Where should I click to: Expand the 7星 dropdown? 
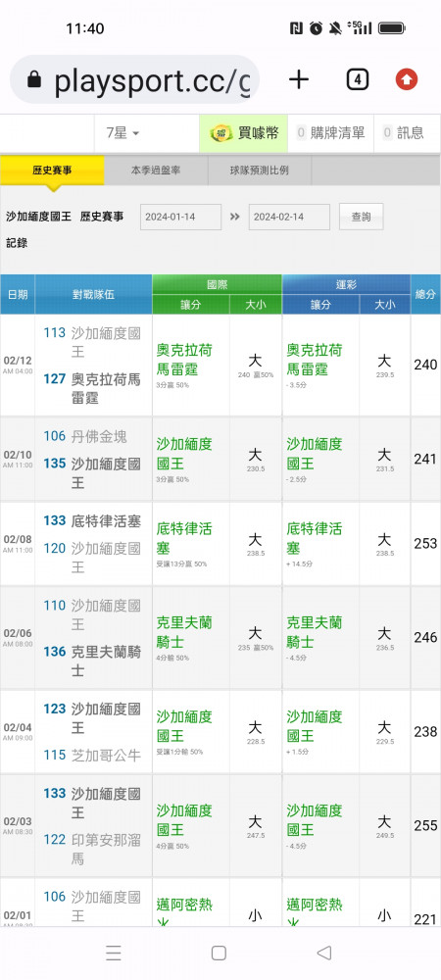pyautogui.click(x=122, y=133)
